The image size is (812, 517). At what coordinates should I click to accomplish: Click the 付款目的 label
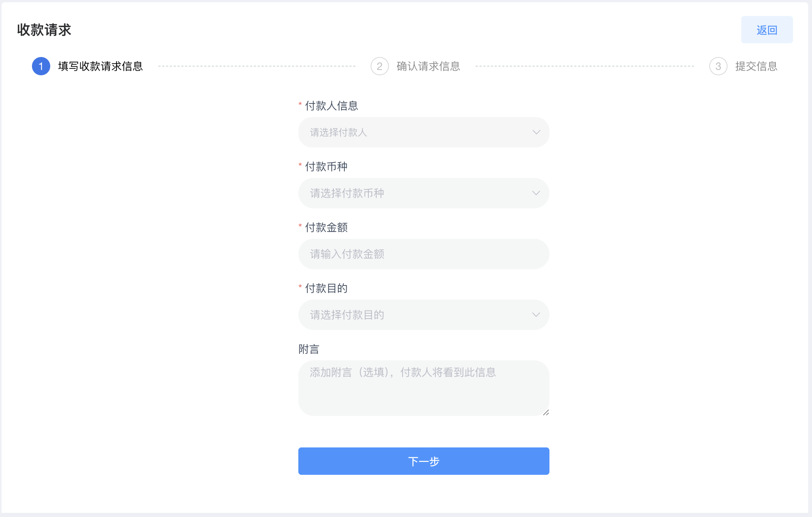326,288
